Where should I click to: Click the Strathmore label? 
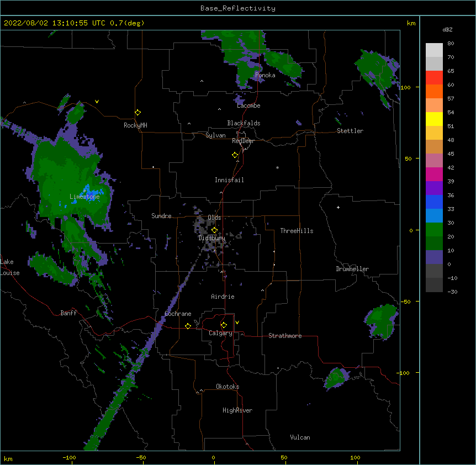285,336
